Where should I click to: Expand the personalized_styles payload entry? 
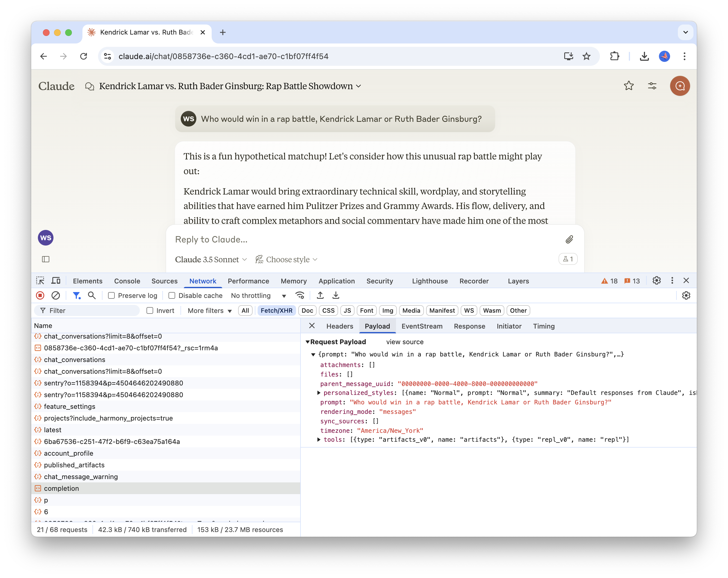click(x=319, y=393)
